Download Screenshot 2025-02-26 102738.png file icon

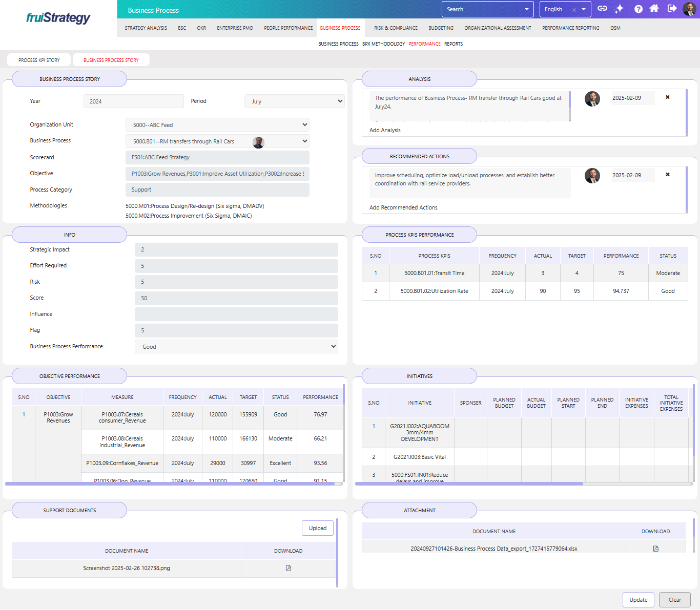[x=289, y=568]
